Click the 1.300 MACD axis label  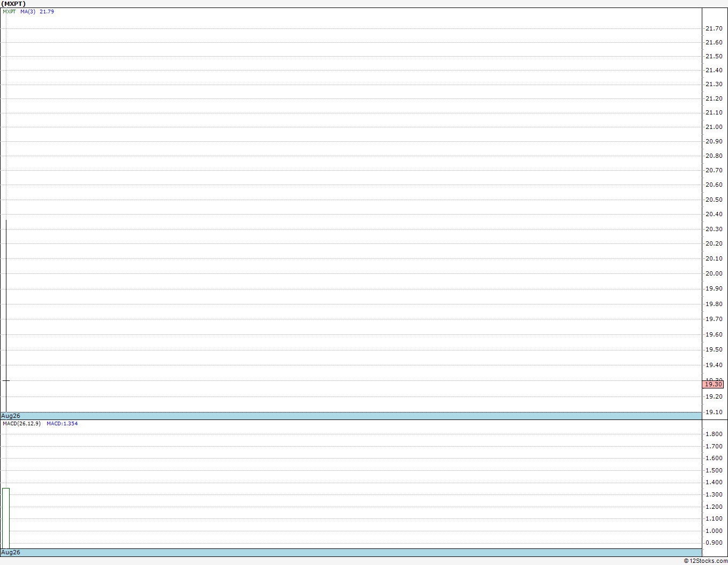(x=714, y=494)
